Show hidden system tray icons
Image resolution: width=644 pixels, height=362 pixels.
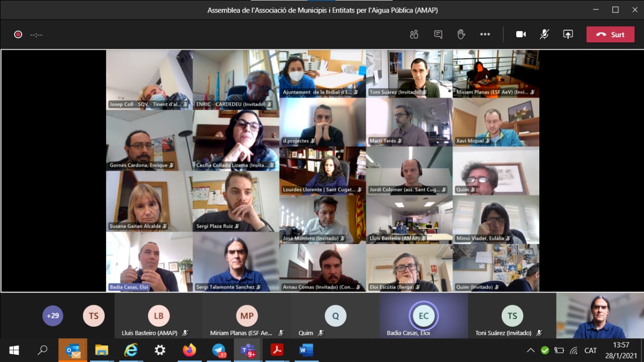(530, 350)
